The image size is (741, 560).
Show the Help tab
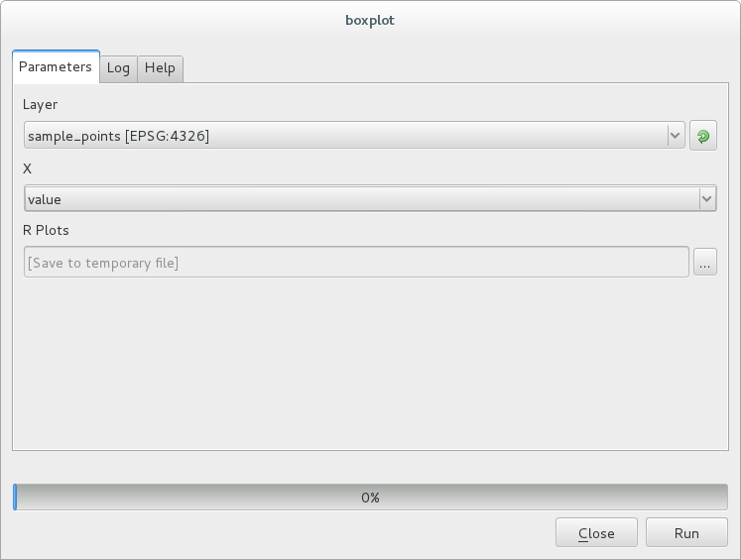coord(160,68)
